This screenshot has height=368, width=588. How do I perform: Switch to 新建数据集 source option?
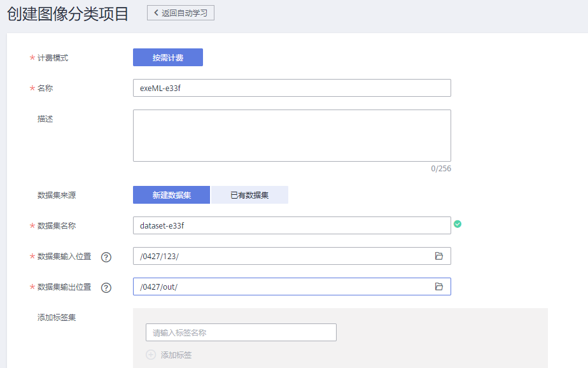click(171, 195)
